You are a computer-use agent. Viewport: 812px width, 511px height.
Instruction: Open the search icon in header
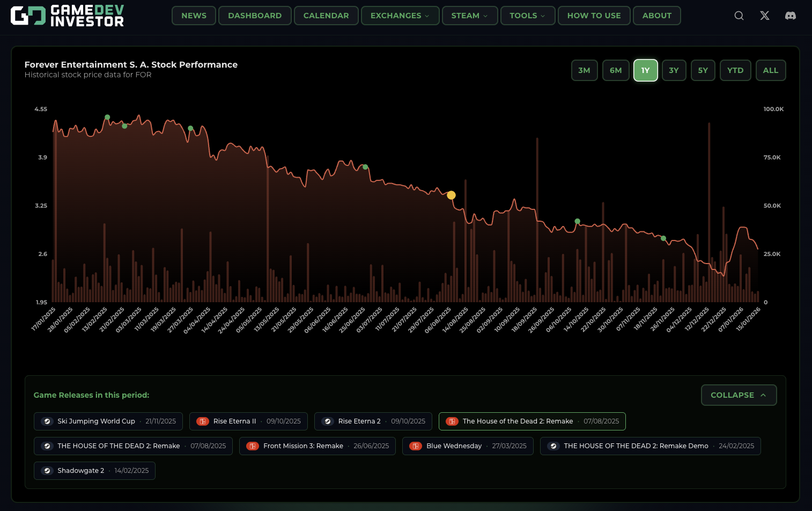coord(739,16)
